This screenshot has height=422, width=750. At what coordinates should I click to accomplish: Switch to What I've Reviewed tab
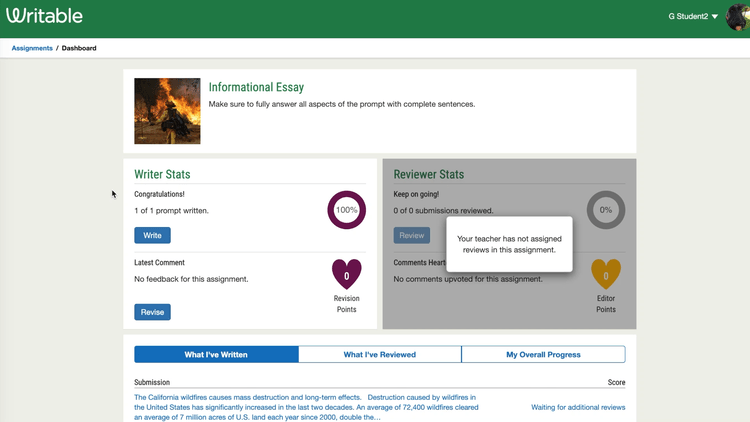[380, 355]
